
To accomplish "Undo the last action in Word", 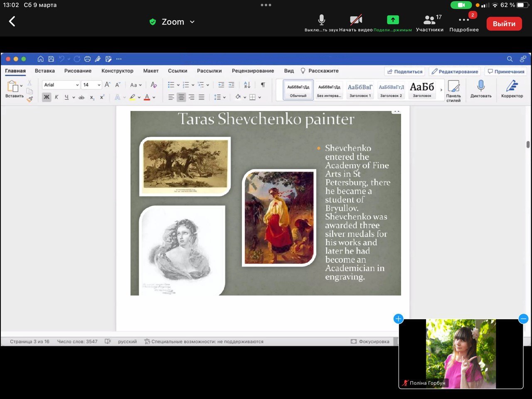I will pos(62,59).
